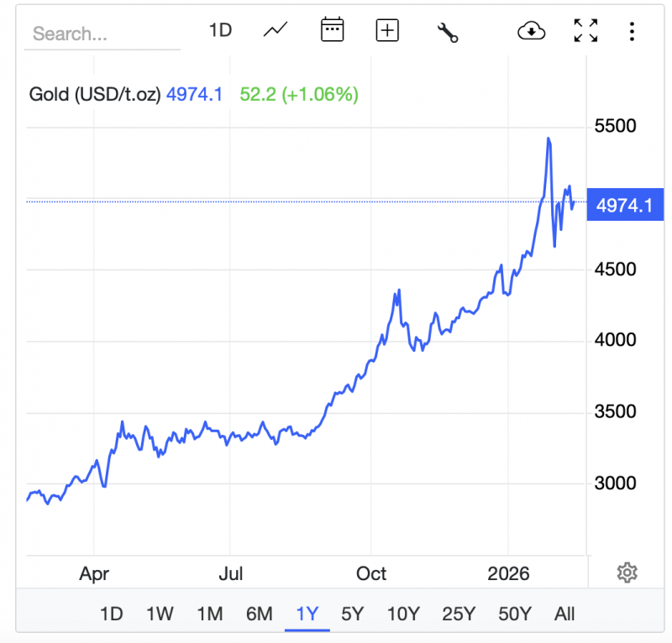The width and height of the screenshot is (672, 643).
Task: Open the calendar date range picker
Action: tap(333, 31)
